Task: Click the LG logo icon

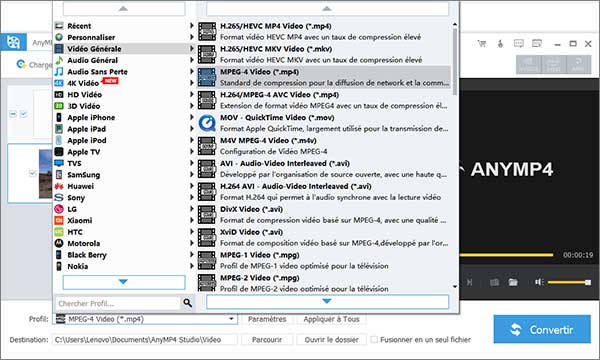Action: point(59,209)
